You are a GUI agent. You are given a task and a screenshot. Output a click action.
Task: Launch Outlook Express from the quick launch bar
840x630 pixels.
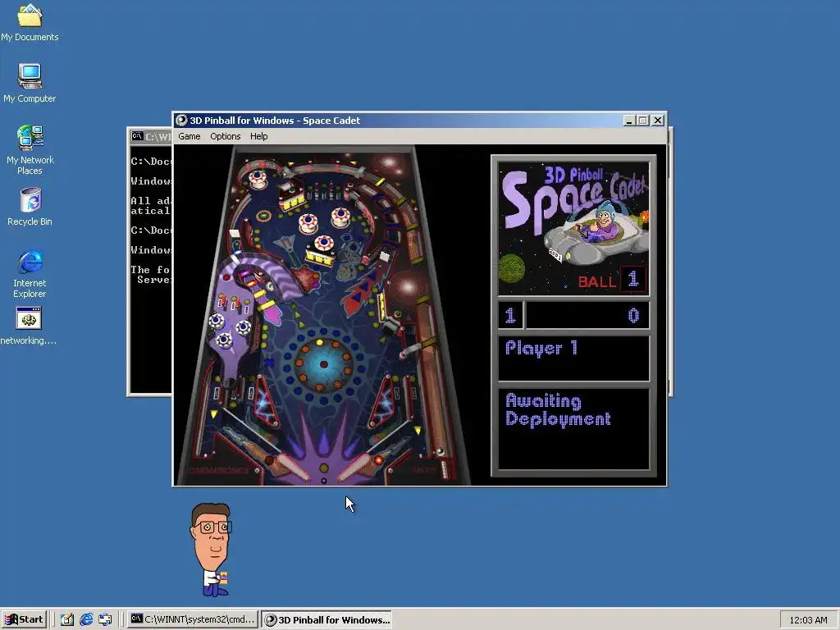point(105,619)
